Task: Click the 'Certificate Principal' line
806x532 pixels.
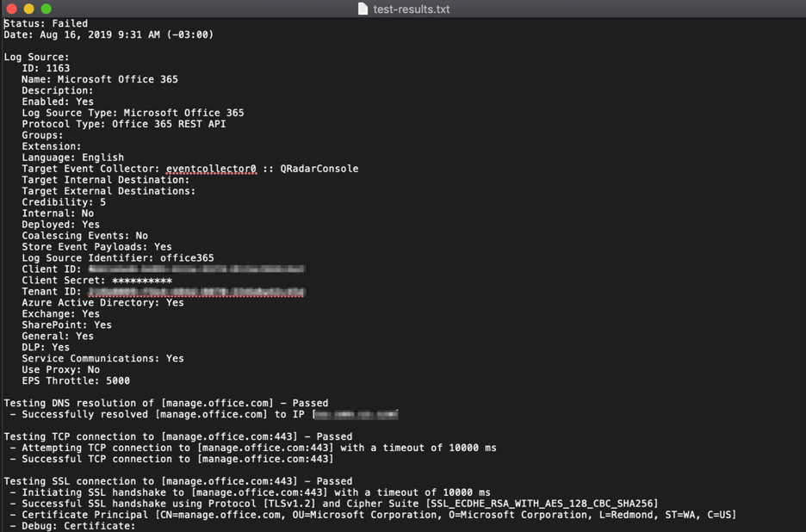Action: click(x=373, y=515)
